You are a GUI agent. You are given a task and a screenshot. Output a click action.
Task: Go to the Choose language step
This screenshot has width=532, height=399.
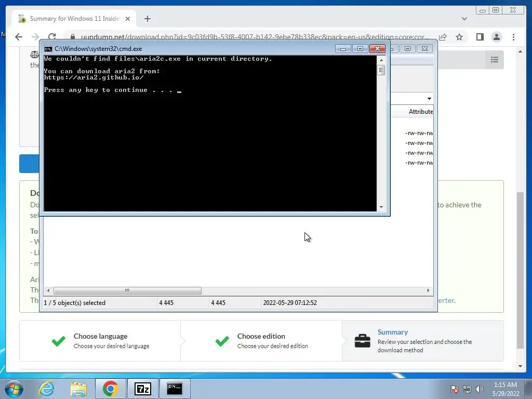[100, 341]
